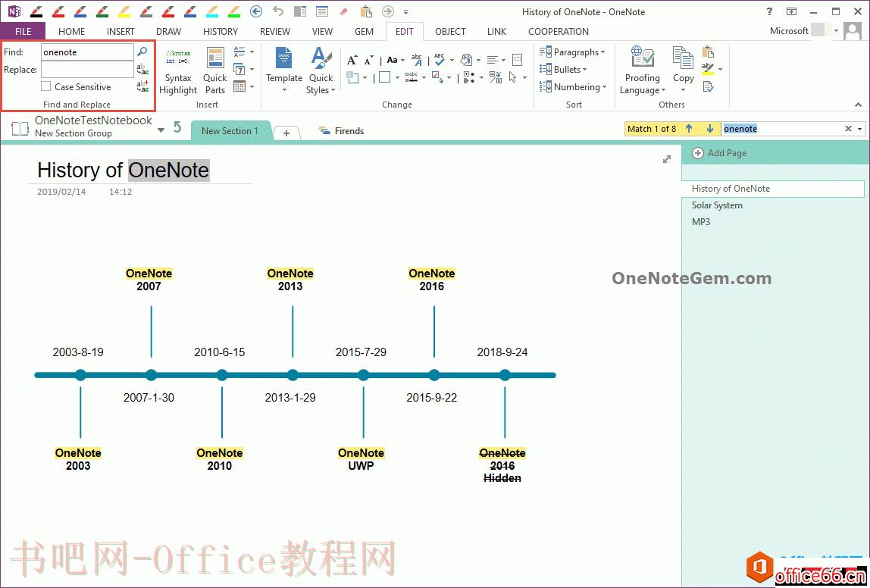Image resolution: width=870 pixels, height=588 pixels.
Task: Increase font size with grow font icon
Action: point(352,60)
